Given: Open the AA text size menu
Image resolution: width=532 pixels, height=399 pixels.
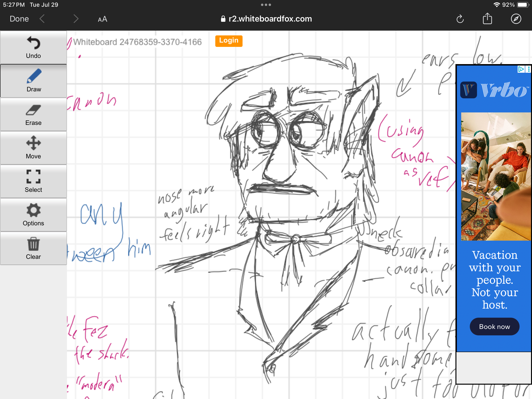Looking at the screenshot, I should pyautogui.click(x=102, y=19).
